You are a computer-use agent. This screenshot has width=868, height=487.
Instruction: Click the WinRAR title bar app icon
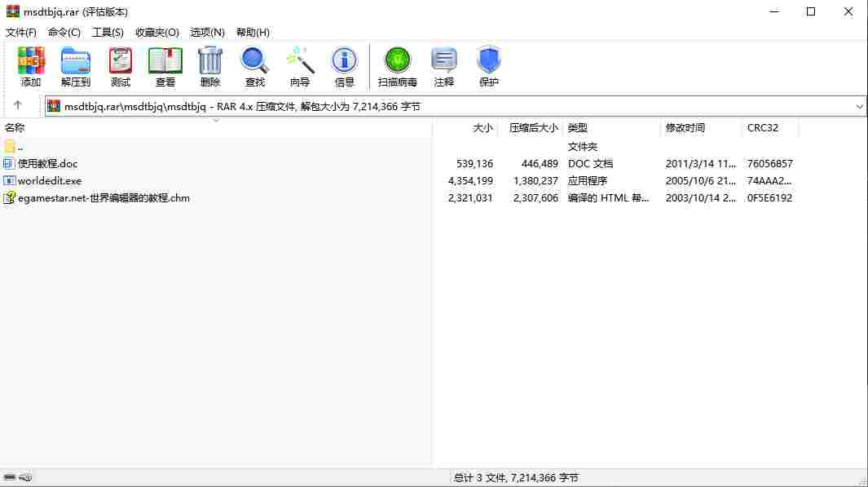pyautogui.click(x=13, y=11)
